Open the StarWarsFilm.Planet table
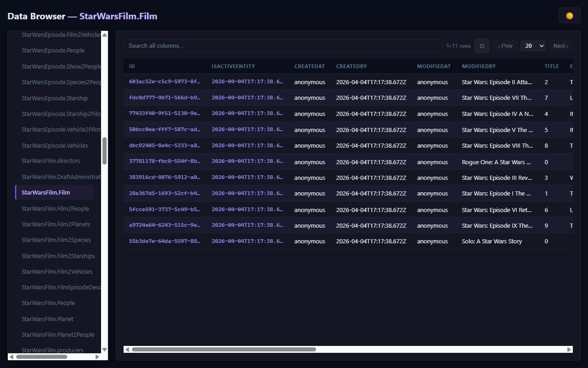 [48, 318]
